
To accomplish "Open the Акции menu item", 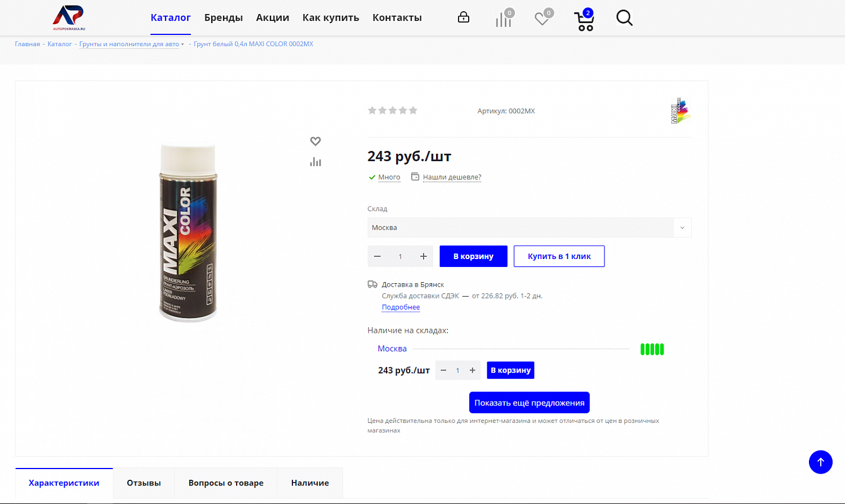I will click(x=273, y=17).
